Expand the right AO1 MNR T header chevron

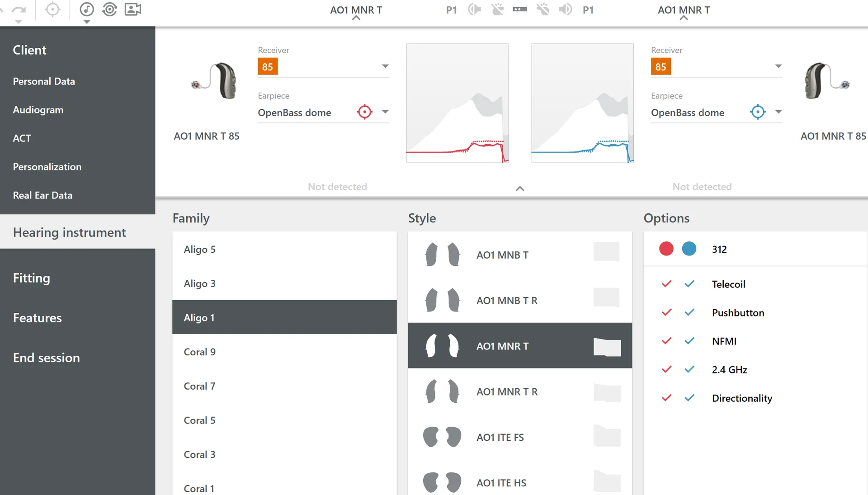pos(684,18)
